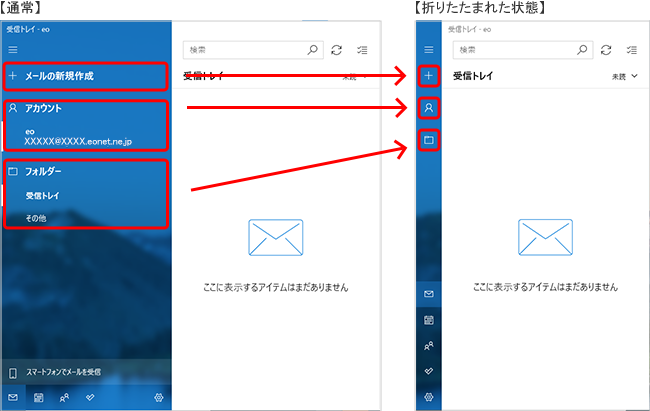Open People icon in expanded bottom bar

[x=64, y=398]
